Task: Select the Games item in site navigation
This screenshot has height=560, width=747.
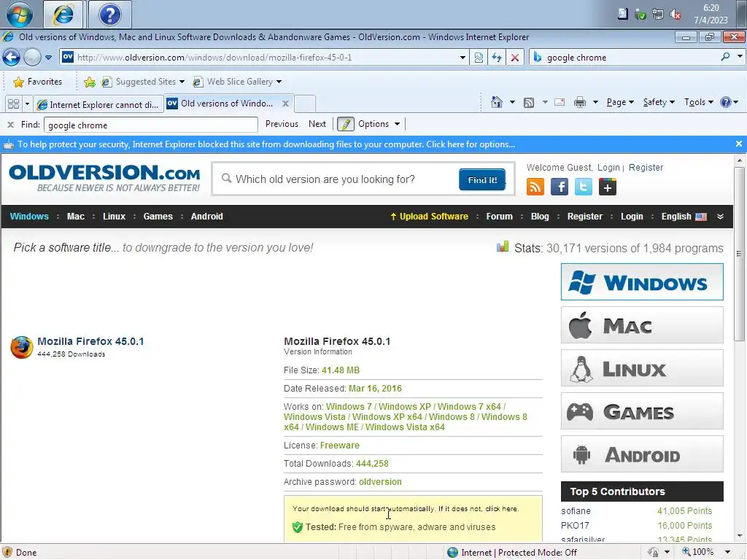Action: point(158,217)
